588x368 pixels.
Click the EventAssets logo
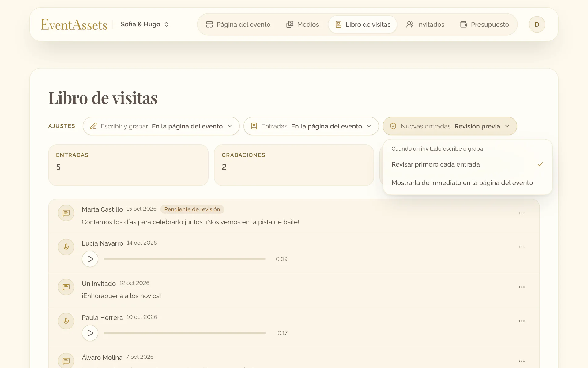click(x=74, y=25)
